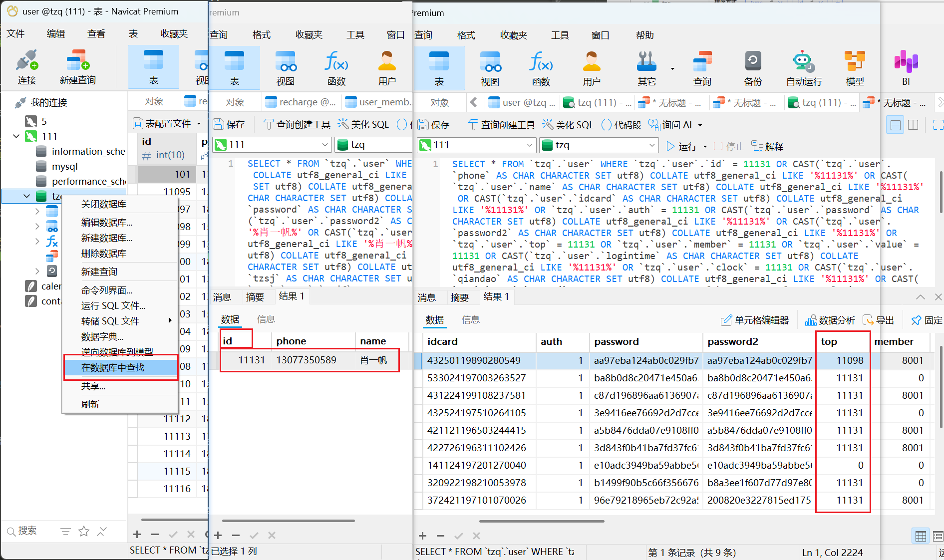Switch to grid view in status bar
The width and height of the screenshot is (944, 560).
[x=921, y=537]
